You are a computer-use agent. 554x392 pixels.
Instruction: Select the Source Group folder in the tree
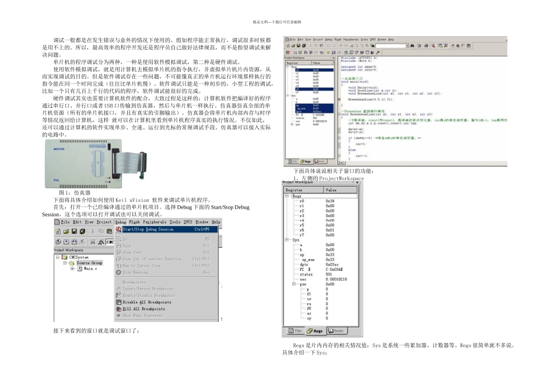click(89, 263)
